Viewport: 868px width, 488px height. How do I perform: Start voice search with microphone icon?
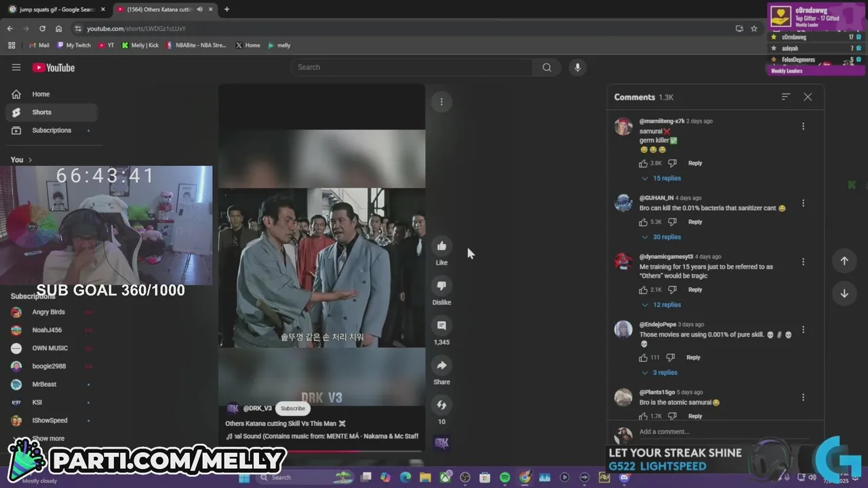coord(577,67)
